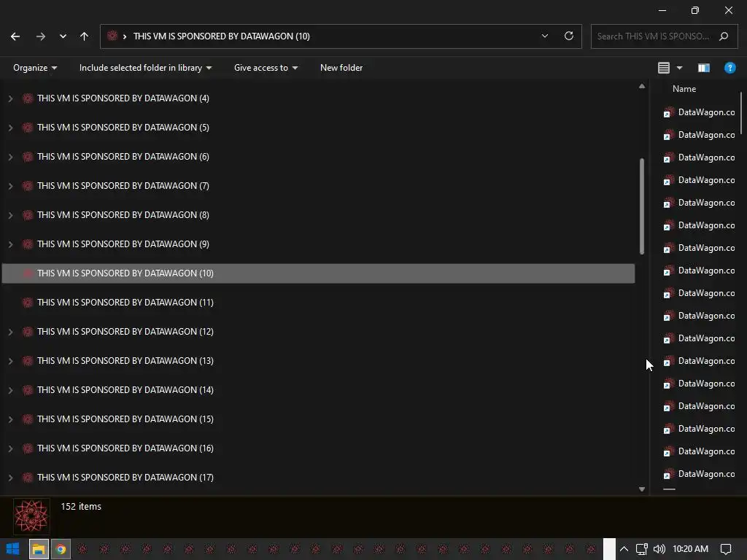The height and width of the screenshot is (560, 747).
Task: Click the address bar path text
Action: pos(222,36)
